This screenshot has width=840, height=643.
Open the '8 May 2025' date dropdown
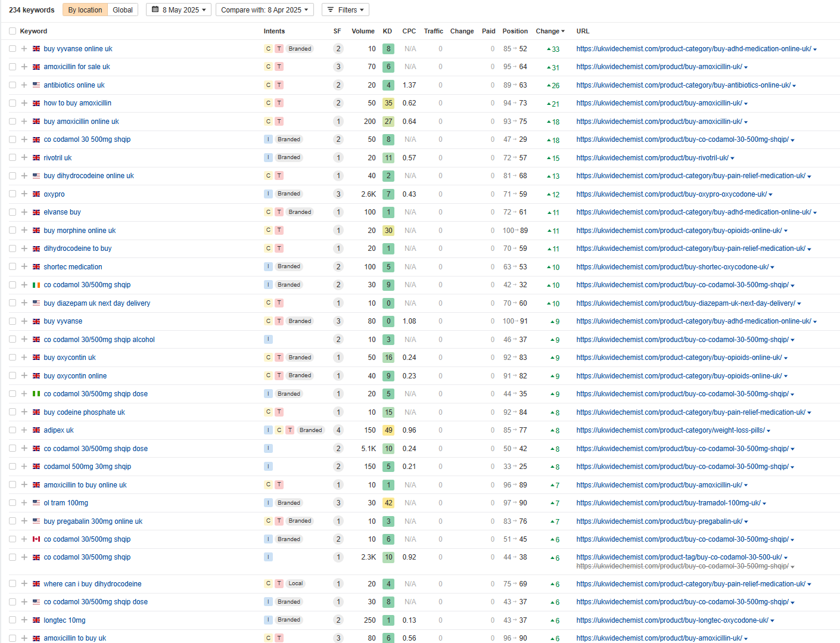pos(179,10)
